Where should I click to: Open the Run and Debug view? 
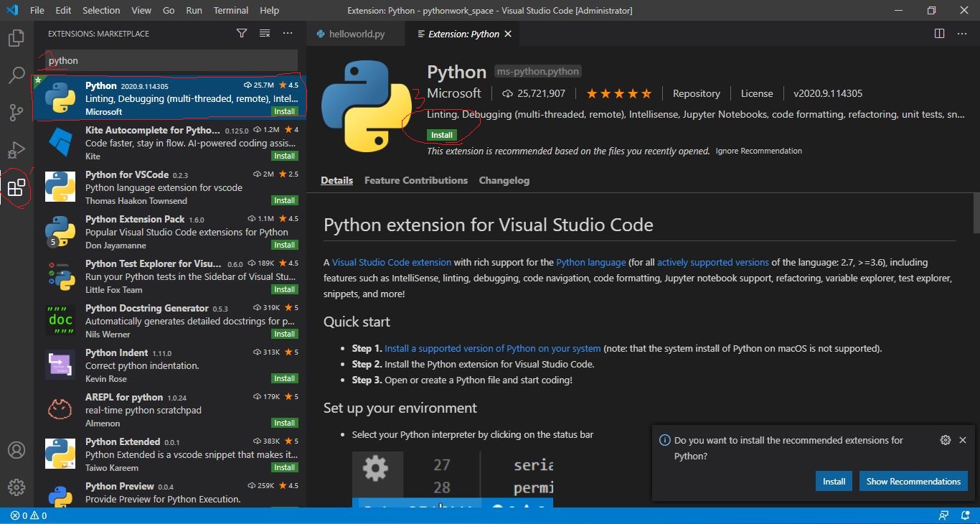17,150
